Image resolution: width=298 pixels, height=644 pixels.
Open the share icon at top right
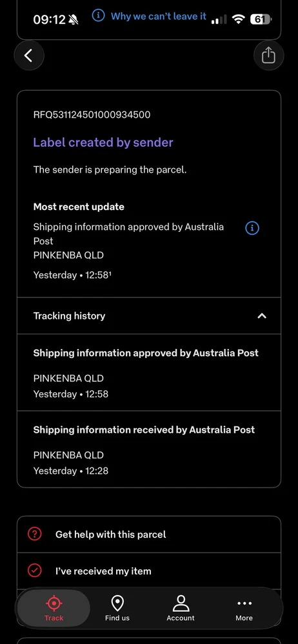coord(268,55)
